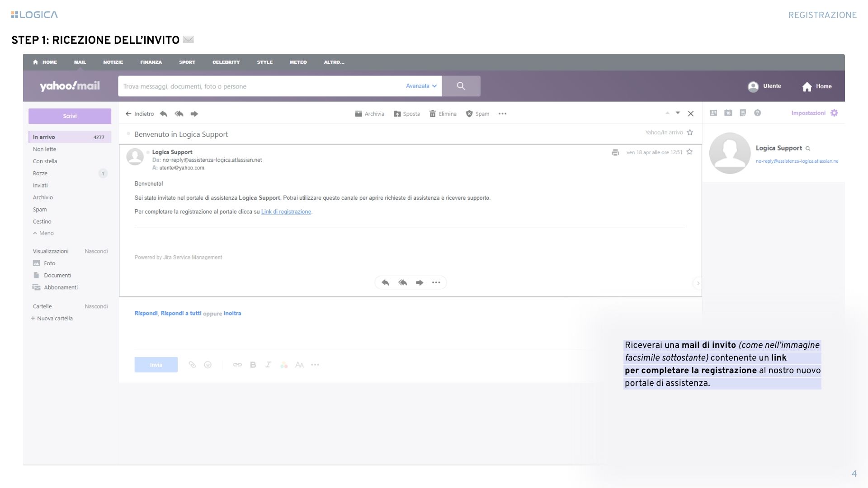This screenshot has height=488, width=868.
Task: Open the Documenti view
Action: tap(52, 275)
